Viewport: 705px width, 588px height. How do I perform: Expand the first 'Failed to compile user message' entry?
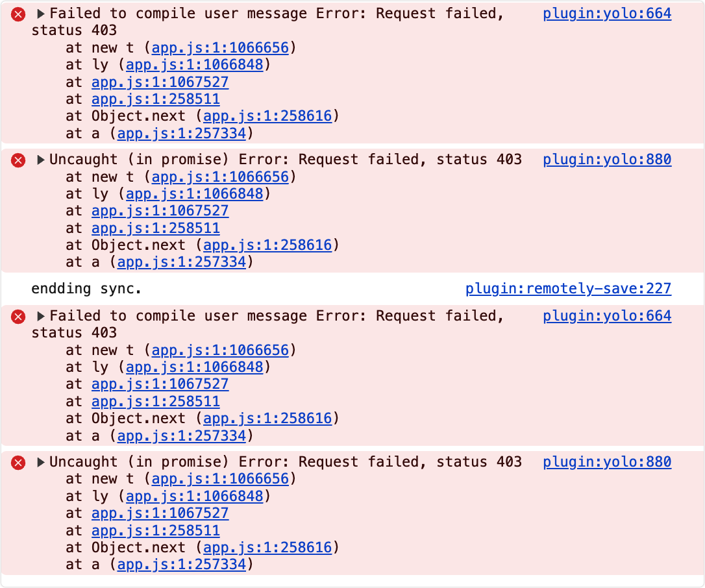pyautogui.click(x=40, y=14)
